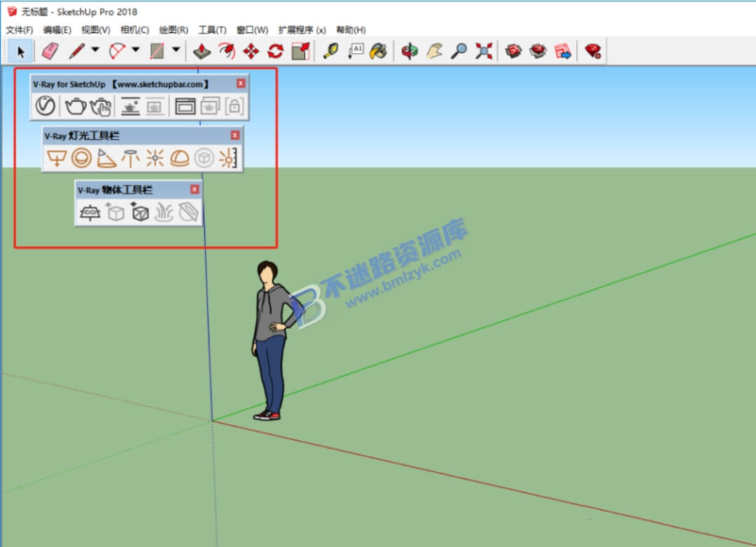756x547 pixels.
Task: Create a V-Ray spot light
Action: pos(106,158)
